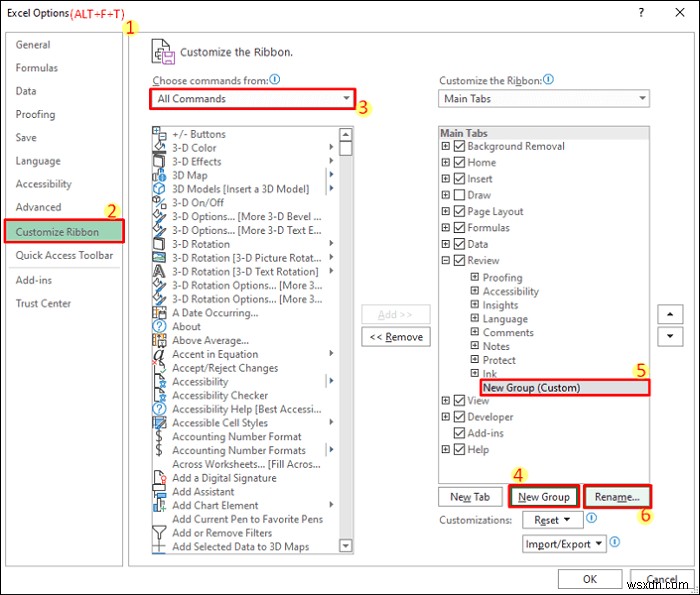Collapse the Review tab tree node
700x595 pixels.
click(x=446, y=260)
